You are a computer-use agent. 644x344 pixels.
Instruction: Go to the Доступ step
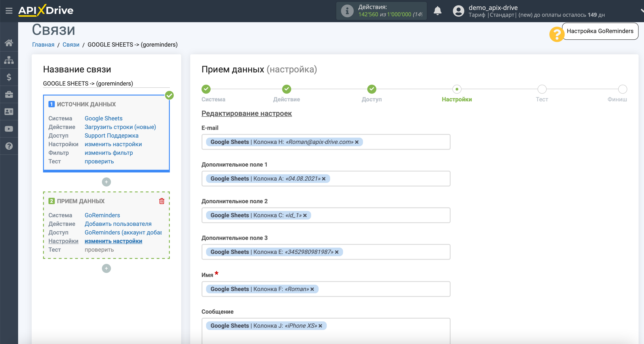pos(372,89)
